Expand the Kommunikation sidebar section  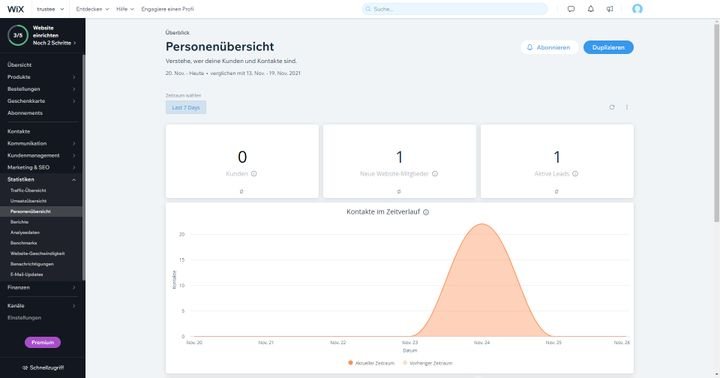click(41, 143)
